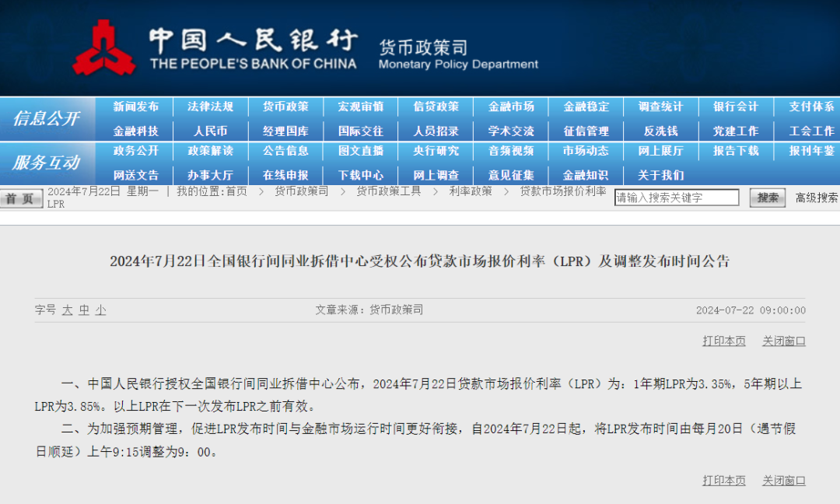Open the 金融知识 menu item

(586, 175)
